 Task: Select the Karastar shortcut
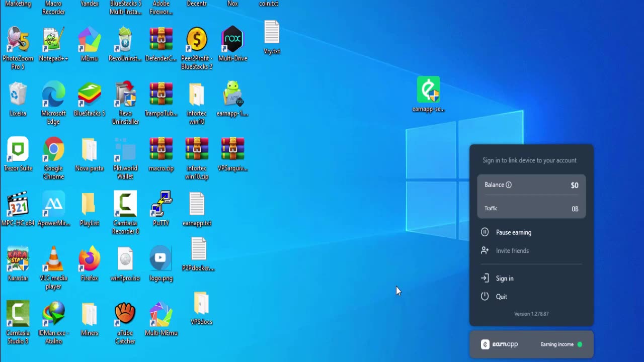click(x=18, y=263)
